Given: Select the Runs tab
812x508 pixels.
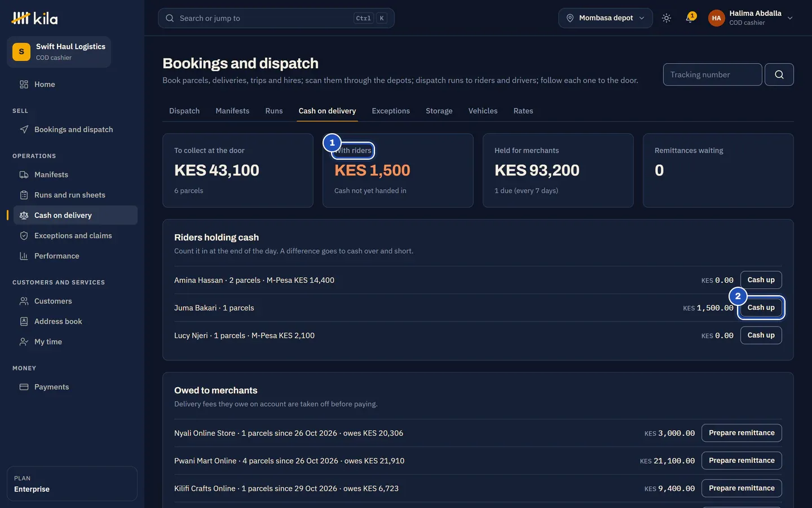Looking at the screenshot, I should (274, 111).
